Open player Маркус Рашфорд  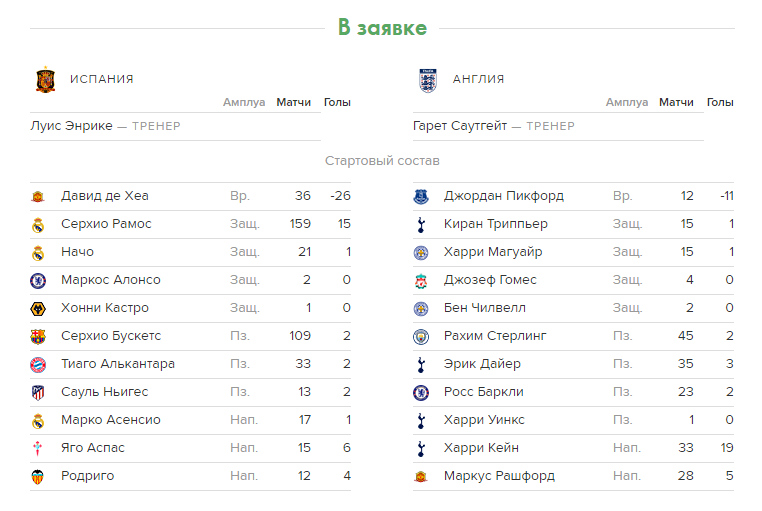pyautogui.click(x=499, y=476)
